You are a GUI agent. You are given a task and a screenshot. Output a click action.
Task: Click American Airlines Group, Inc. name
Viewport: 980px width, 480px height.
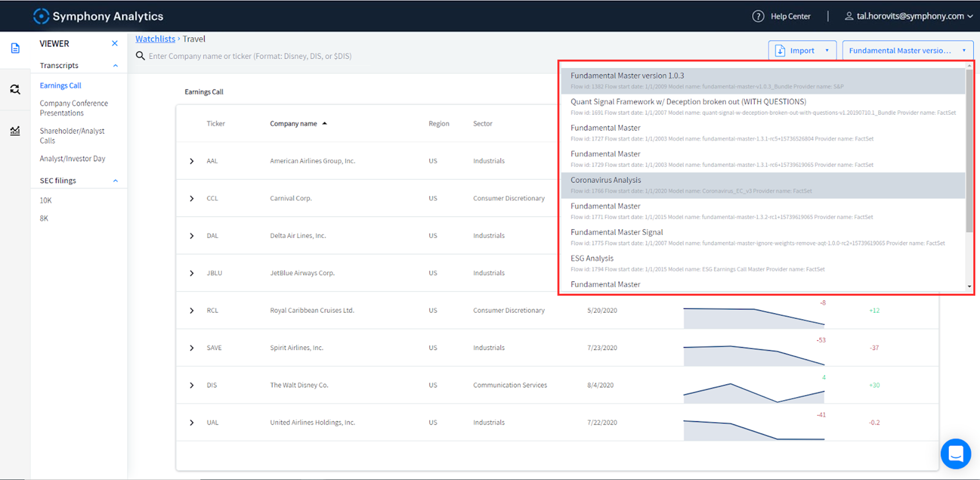point(312,161)
